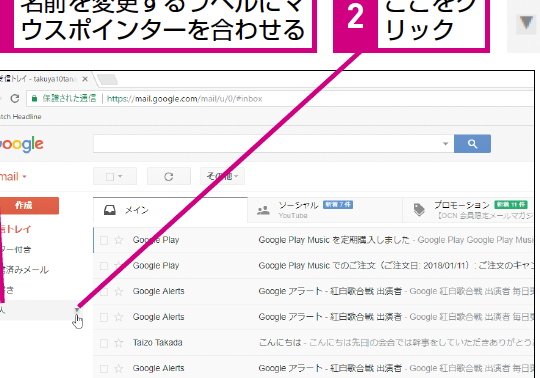
Task: Click the '新着 7 件' badge on ソーシャル
Action: 338,205
